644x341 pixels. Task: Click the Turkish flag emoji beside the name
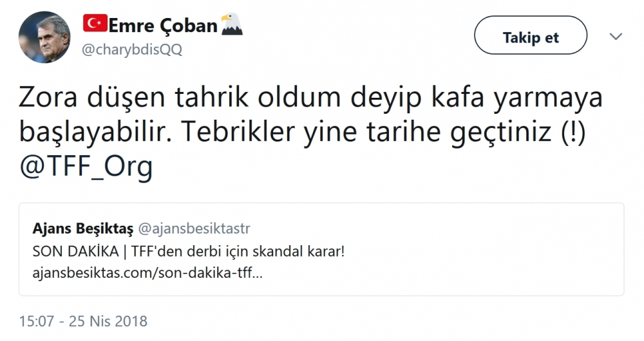95,24
